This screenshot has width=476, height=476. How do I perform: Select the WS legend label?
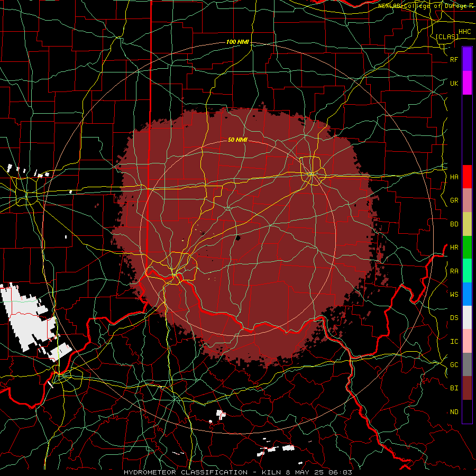[454, 295]
